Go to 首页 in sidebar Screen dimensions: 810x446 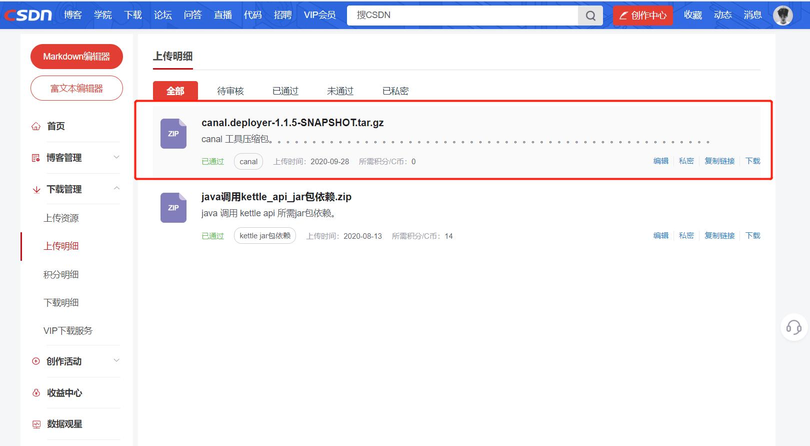56,126
